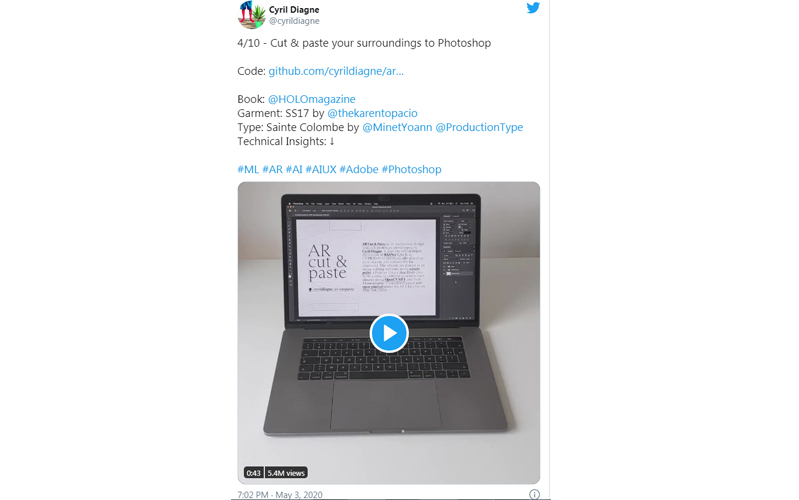Play the embedded laptop video
The image size is (799, 500).
coord(389,333)
